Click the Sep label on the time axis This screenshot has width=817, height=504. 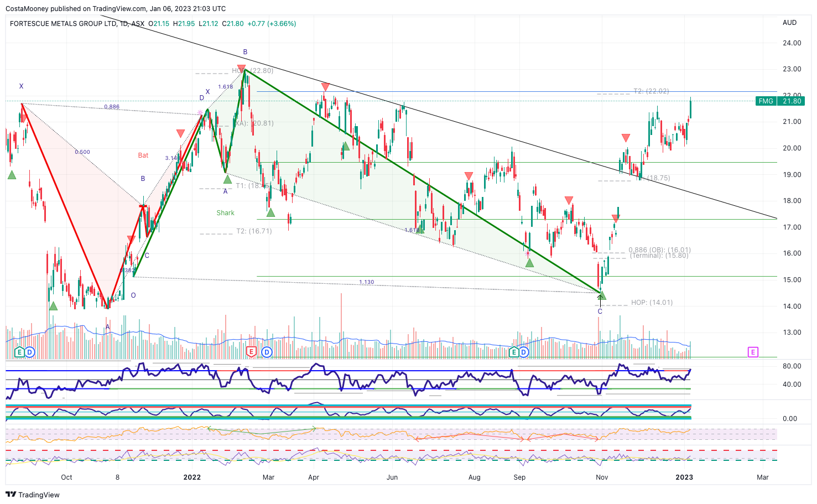click(519, 477)
